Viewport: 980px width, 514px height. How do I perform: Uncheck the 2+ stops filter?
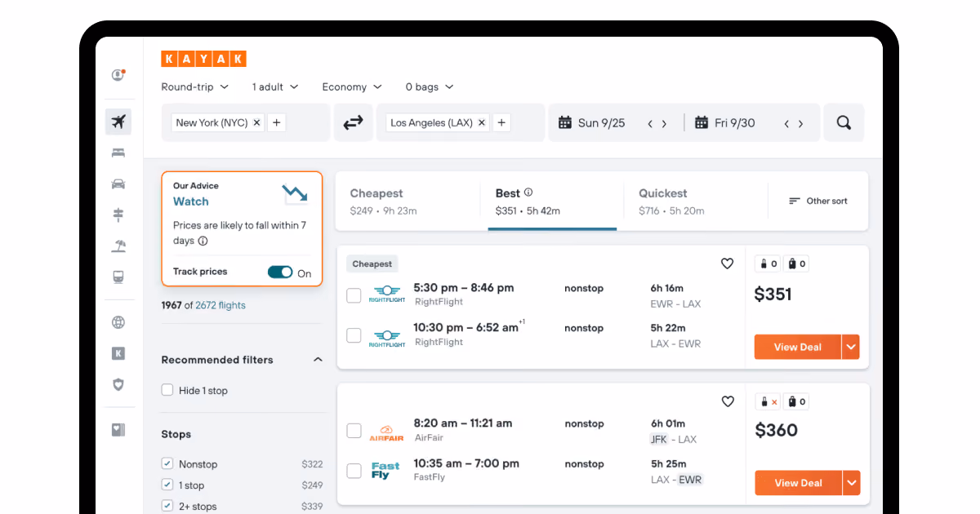click(x=167, y=506)
